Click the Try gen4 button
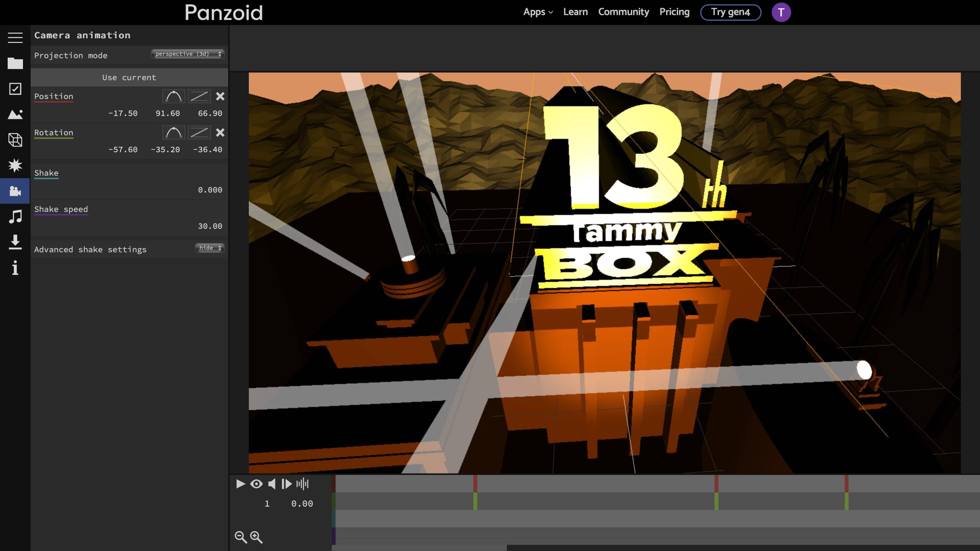The width and height of the screenshot is (980, 551). (x=730, y=12)
